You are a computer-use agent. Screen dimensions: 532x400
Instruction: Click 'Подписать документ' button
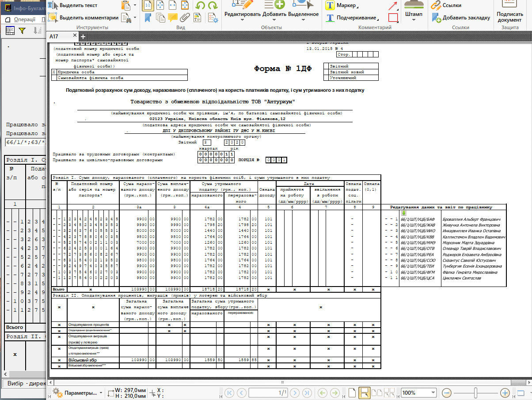pyautogui.click(x=510, y=11)
